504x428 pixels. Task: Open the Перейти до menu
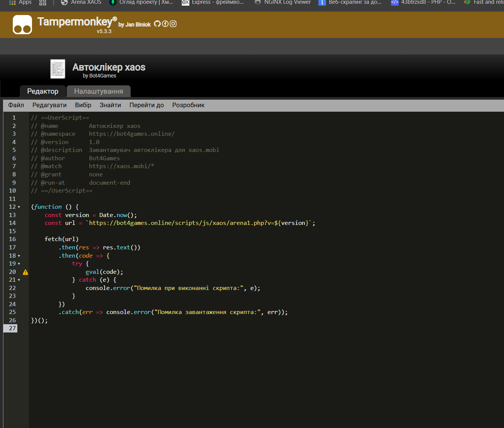pos(147,105)
